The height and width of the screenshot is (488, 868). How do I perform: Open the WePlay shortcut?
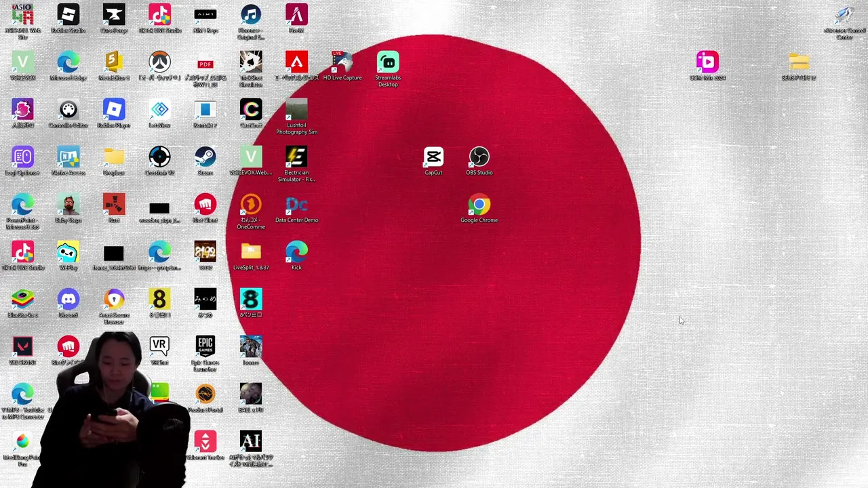pos(68,252)
